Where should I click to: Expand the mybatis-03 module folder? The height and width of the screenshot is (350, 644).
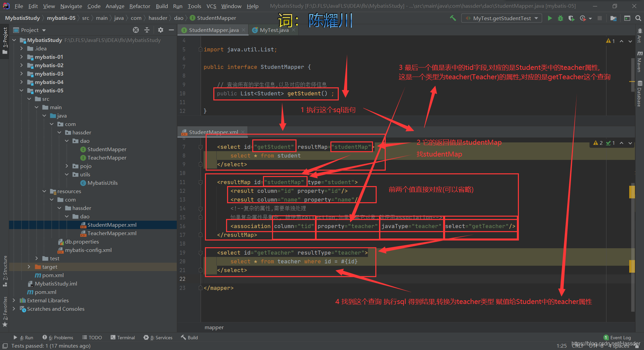tap(21, 74)
